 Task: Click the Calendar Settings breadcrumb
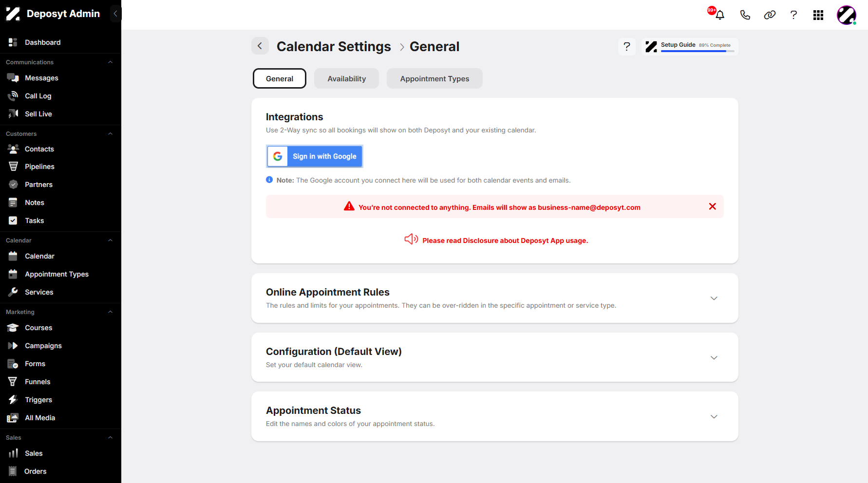pos(334,46)
